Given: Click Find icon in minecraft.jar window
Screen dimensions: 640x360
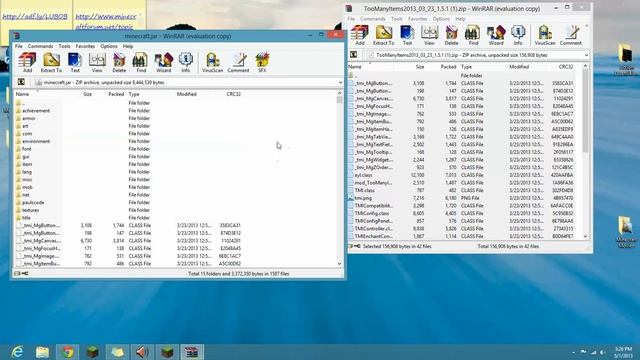Looking at the screenshot, I should [x=141, y=62].
